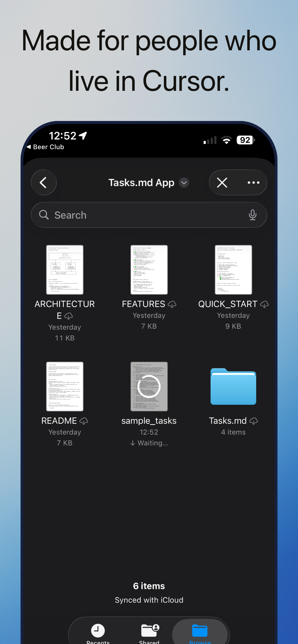Tap the download progress circle on sample_tasks
The width and height of the screenshot is (298, 644).
click(x=149, y=386)
